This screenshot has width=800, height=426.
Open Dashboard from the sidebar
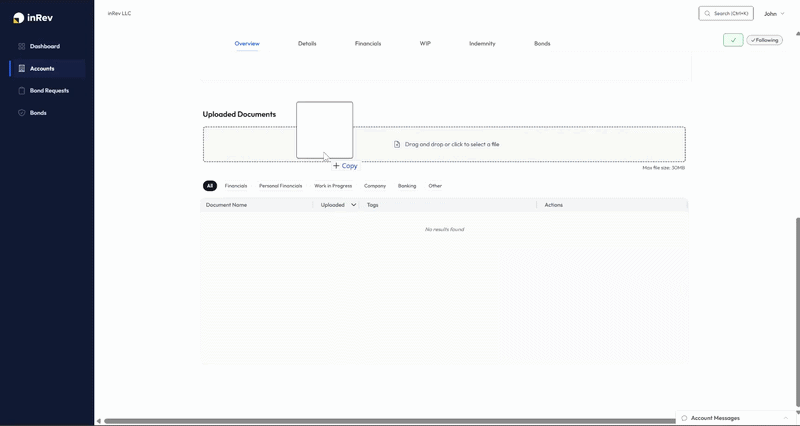pos(47,46)
